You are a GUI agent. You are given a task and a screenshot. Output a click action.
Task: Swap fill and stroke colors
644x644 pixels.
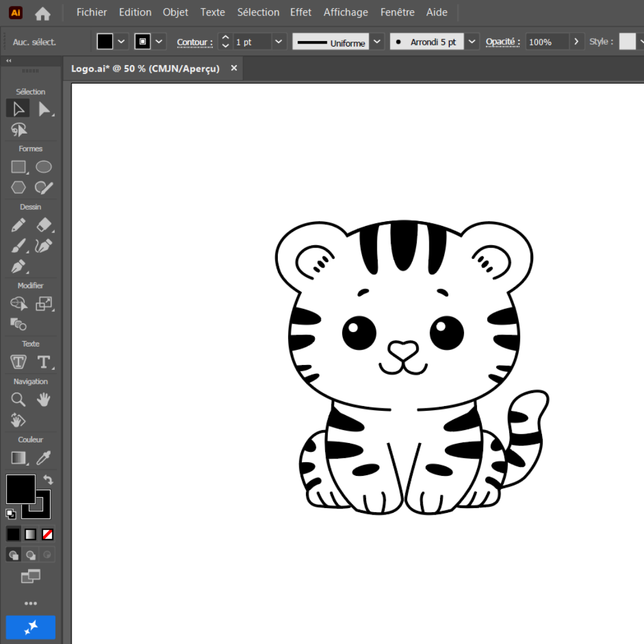[48, 479]
